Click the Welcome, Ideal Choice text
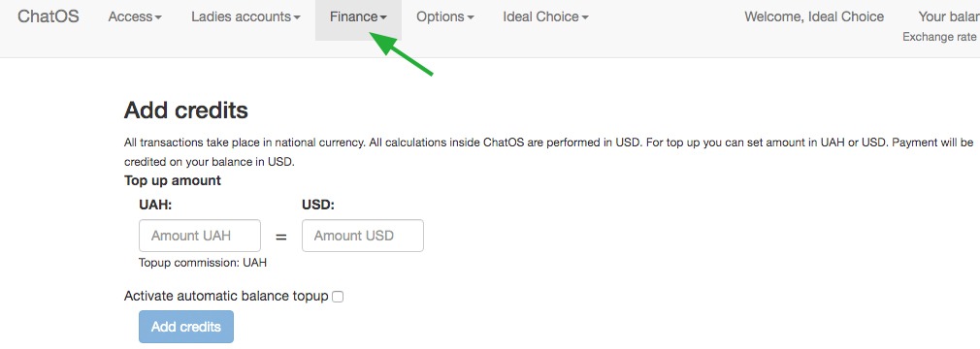The height and width of the screenshot is (349, 980). tap(814, 16)
